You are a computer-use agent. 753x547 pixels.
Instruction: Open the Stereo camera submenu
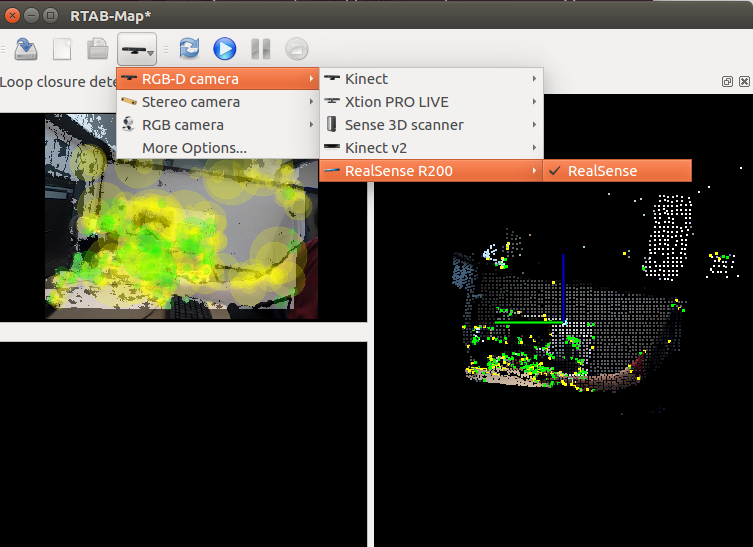[217, 102]
